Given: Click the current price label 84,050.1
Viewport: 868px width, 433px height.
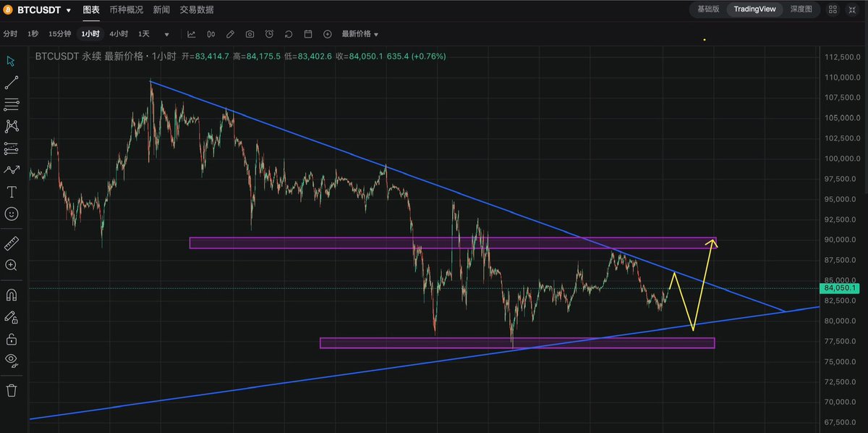Looking at the screenshot, I should pyautogui.click(x=839, y=288).
